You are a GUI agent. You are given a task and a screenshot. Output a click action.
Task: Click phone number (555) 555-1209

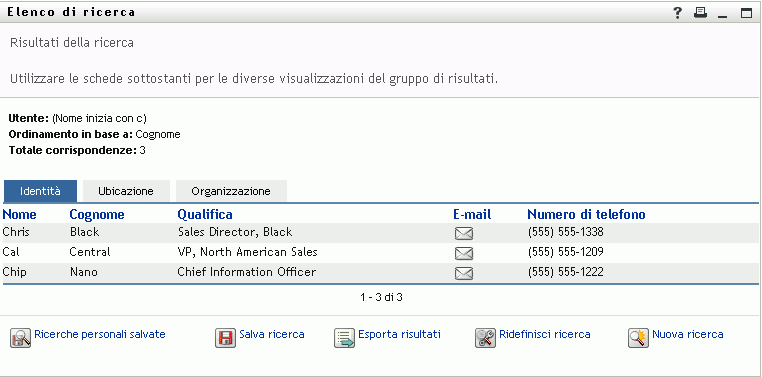(x=565, y=252)
